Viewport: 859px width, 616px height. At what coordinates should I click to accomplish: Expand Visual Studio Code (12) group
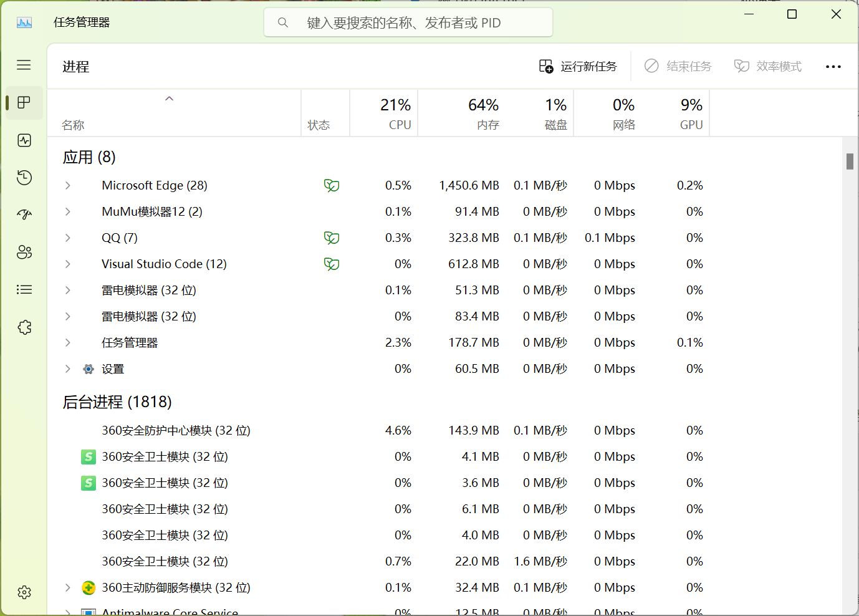click(x=68, y=264)
